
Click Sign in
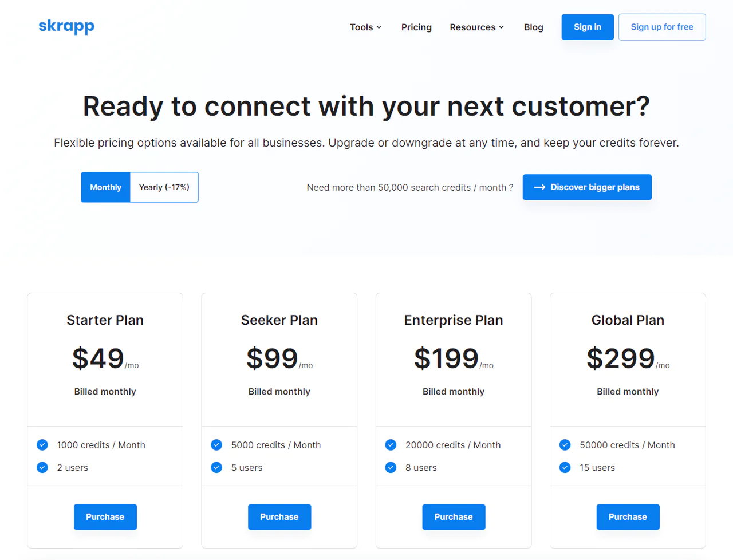pos(588,26)
